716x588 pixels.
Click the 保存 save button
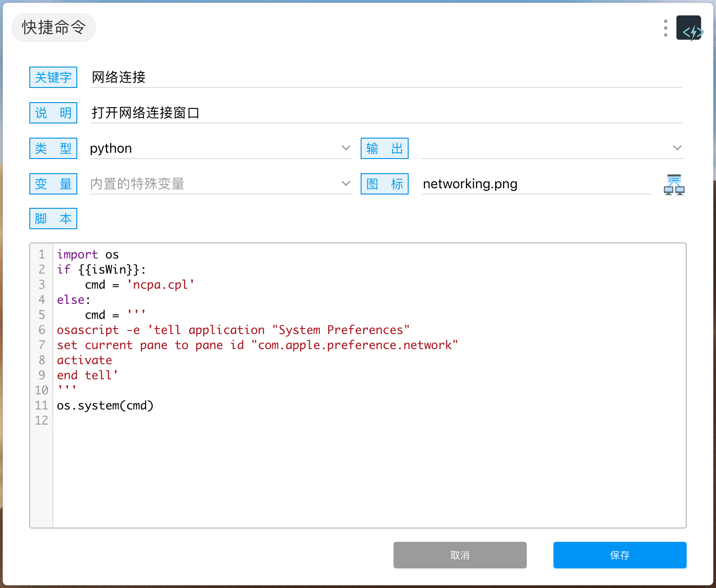pyautogui.click(x=619, y=555)
